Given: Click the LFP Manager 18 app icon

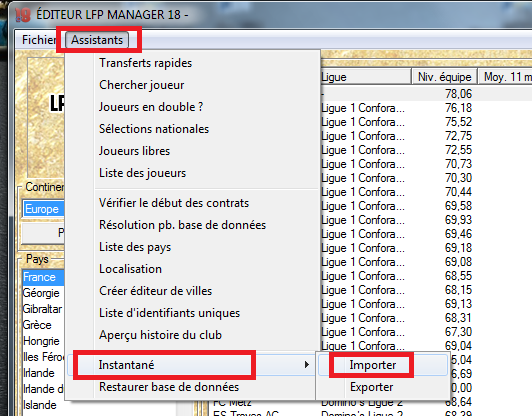Looking at the screenshot, I should [23, 15].
